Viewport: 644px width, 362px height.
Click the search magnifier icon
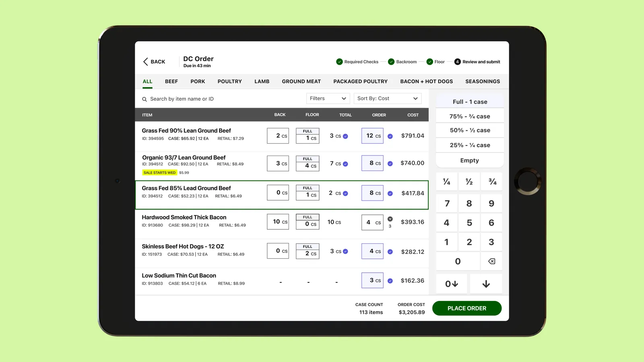pos(144,99)
